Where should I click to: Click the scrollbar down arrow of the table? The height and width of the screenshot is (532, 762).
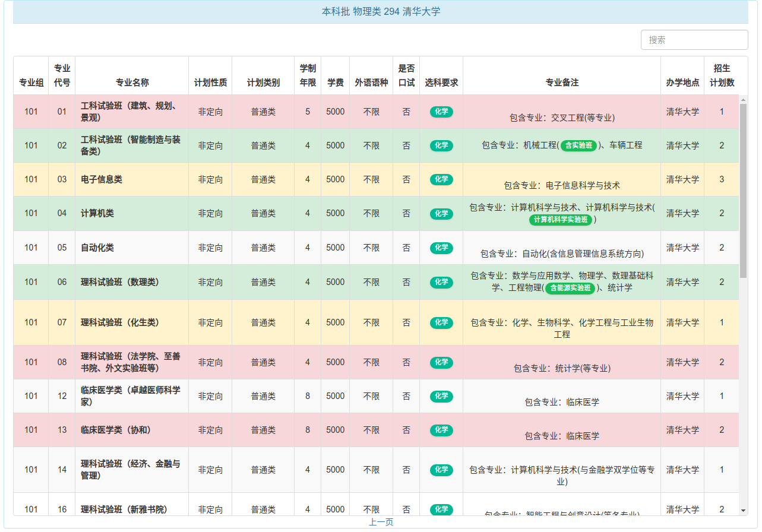[x=743, y=510]
